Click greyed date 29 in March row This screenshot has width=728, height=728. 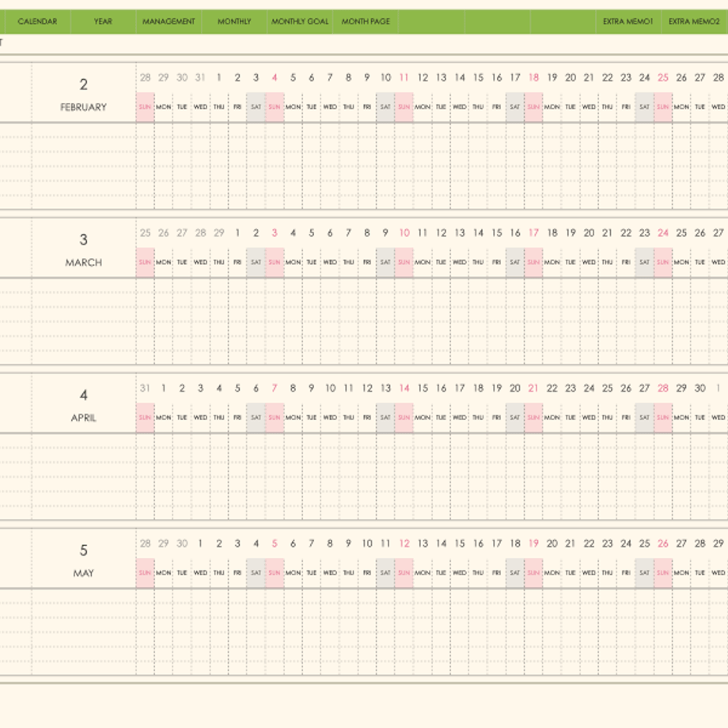(218, 233)
